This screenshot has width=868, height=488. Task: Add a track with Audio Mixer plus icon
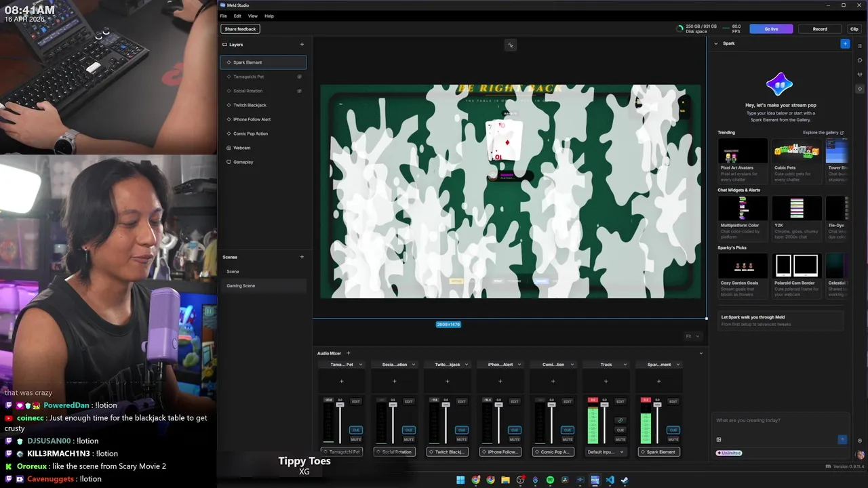point(349,353)
